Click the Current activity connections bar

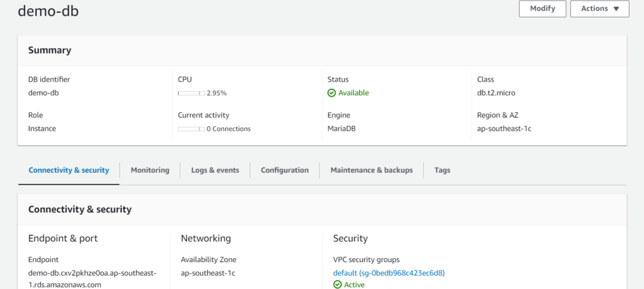click(x=191, y=129)
